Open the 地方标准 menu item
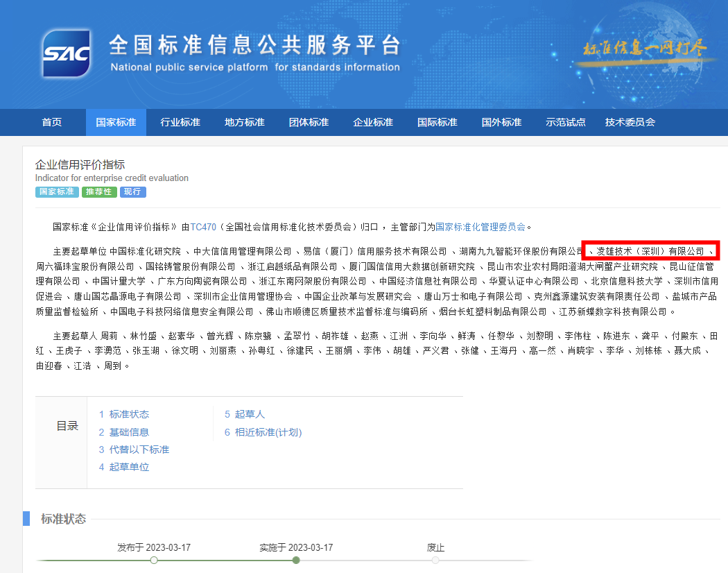Viewport: 728px width, 573px height. [x=245, y=122]
